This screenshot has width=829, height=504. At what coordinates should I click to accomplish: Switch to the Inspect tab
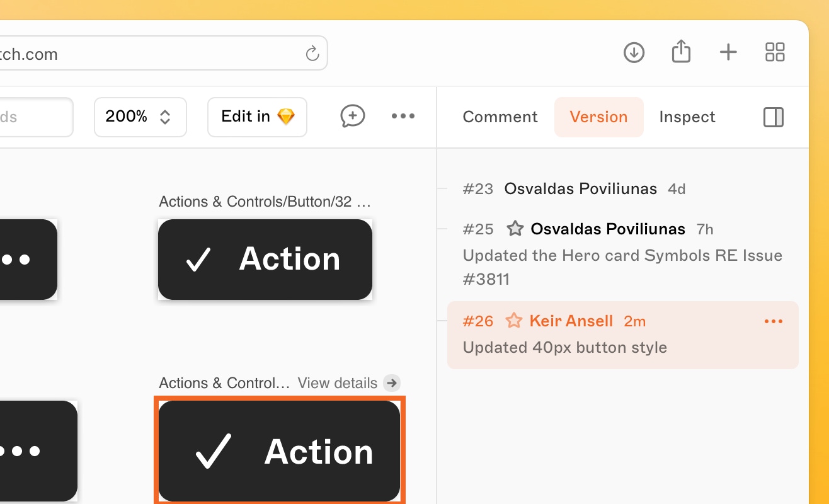click(x=687, y=117)
